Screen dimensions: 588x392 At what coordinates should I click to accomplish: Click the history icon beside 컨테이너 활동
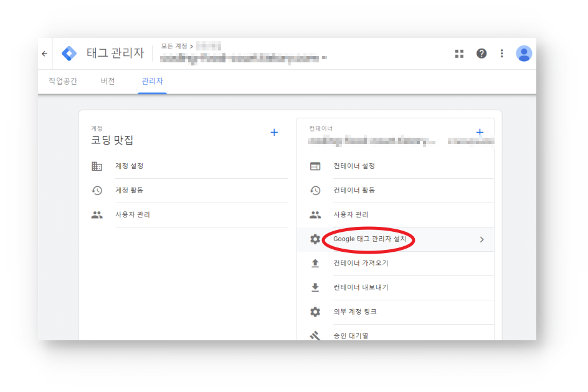pos(315,190)
